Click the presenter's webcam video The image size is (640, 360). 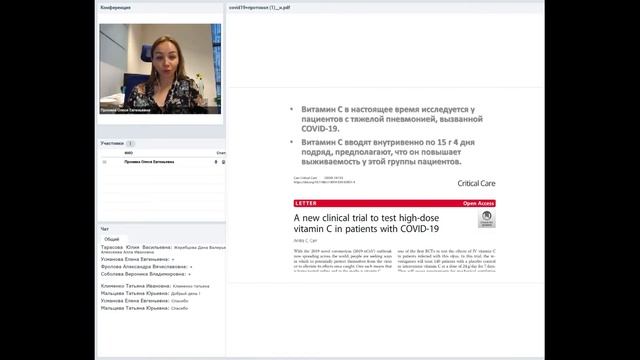[x=160, y=69]
